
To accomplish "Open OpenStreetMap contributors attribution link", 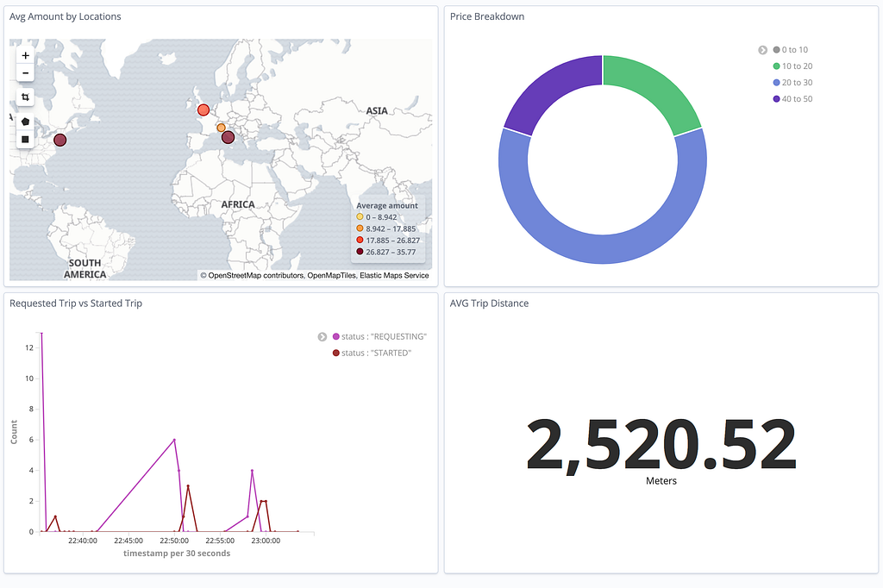I will pos(255,275).
